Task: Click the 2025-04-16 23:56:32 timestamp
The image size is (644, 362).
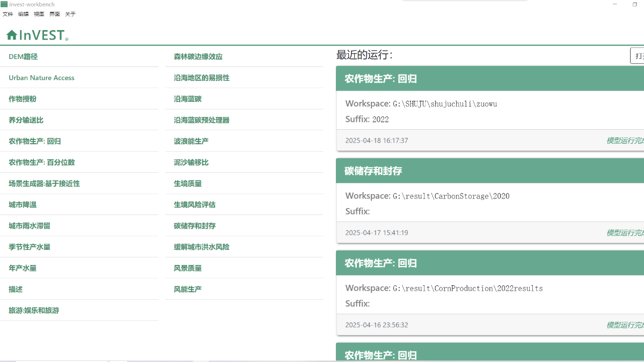Action: pyautogui.click(x=377, y=325)
